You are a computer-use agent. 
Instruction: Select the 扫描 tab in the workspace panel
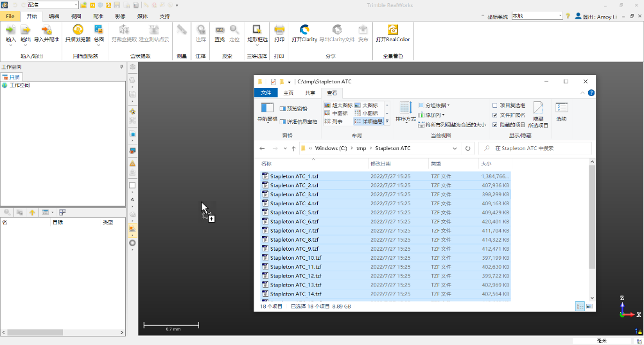[x=12, y=77]
